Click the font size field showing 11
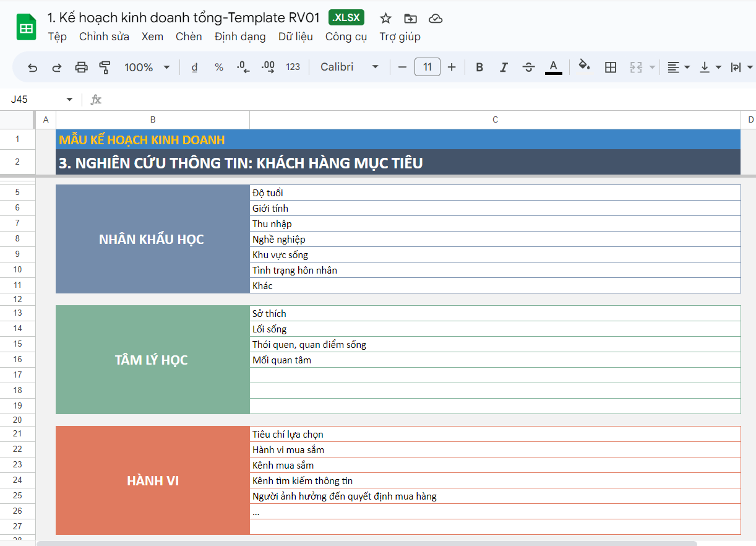The image size is (756, 546). 427,67
